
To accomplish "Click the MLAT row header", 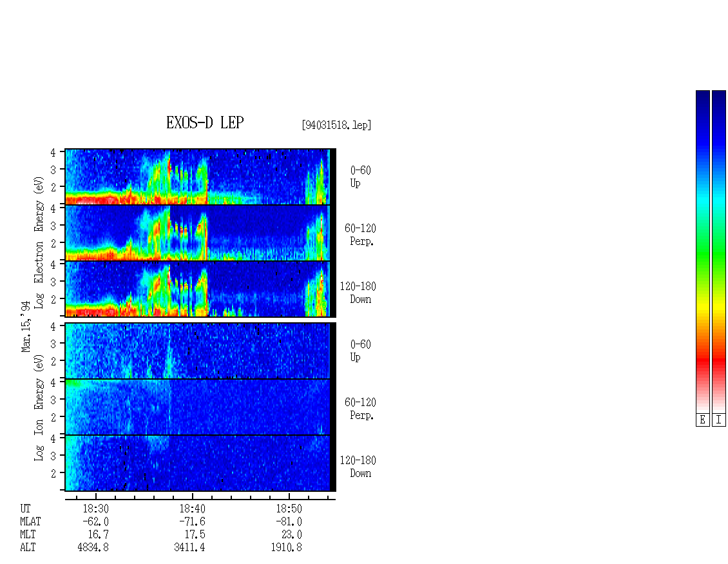I will [x=31, y=521].
